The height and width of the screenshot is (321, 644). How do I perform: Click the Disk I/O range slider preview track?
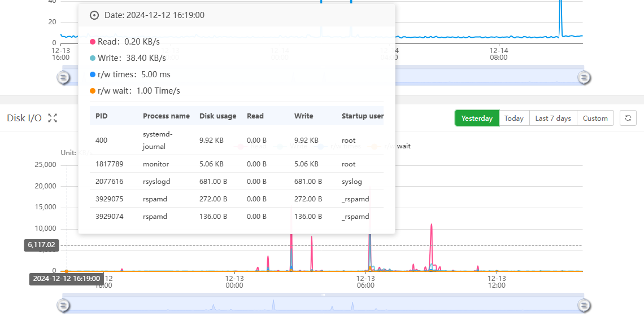[x=323, y=305]
